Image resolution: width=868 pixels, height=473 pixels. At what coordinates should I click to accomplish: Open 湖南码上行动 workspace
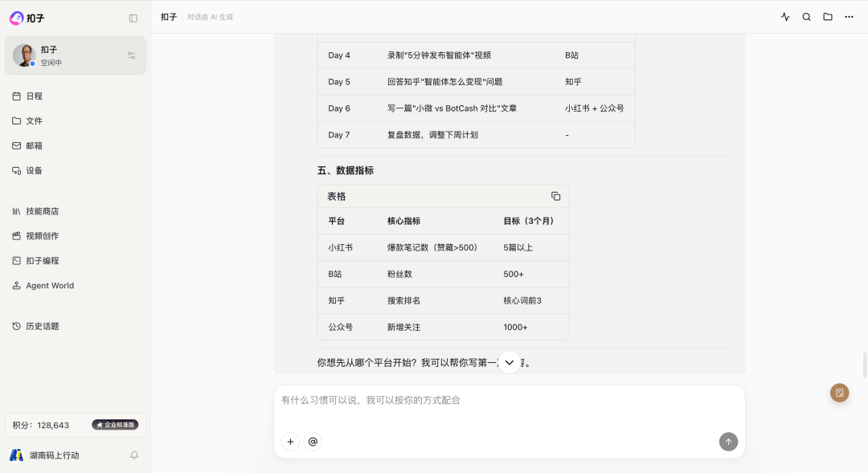pyautogui.click(x=55, y=455)
